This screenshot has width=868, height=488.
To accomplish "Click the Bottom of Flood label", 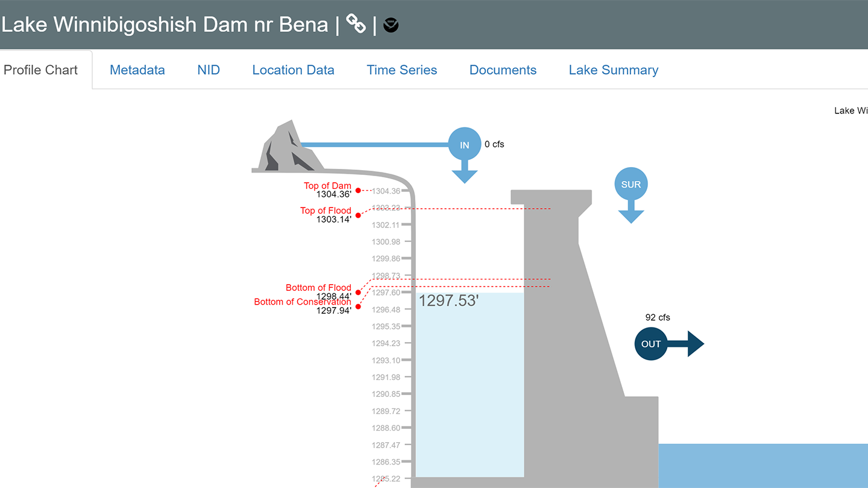I will [x=318, y=288].
